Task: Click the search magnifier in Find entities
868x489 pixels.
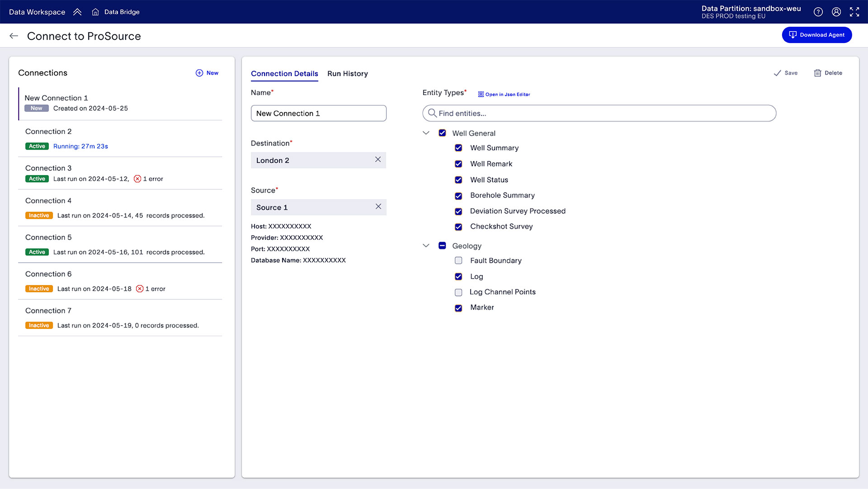Action: (432, 113)
